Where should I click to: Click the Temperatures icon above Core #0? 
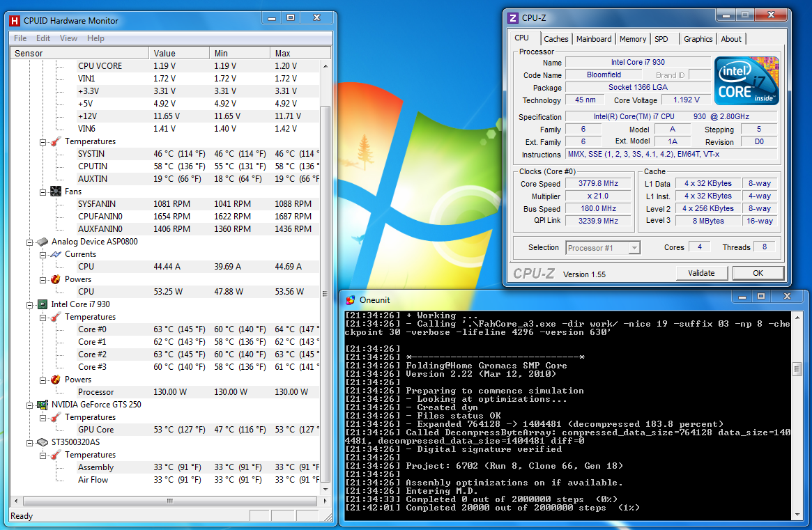(56, 317)
